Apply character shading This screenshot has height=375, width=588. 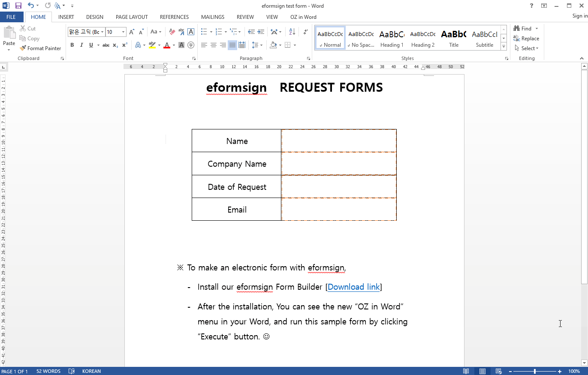coord(181,45)
